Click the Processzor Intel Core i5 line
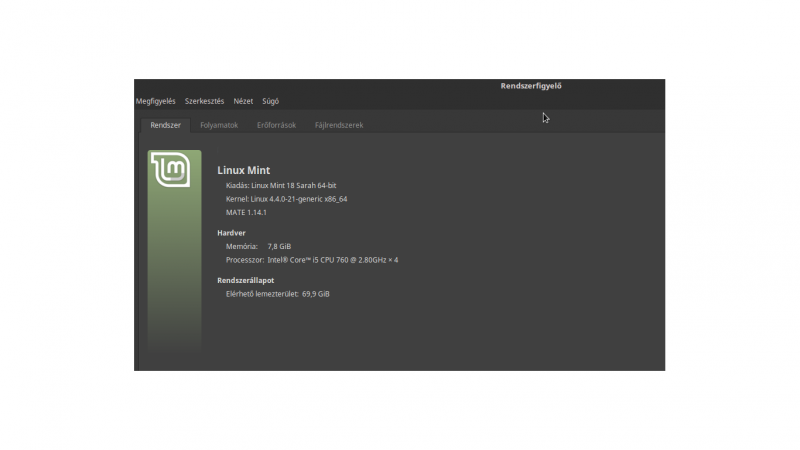800x450 pixels. tap(312, 260)
